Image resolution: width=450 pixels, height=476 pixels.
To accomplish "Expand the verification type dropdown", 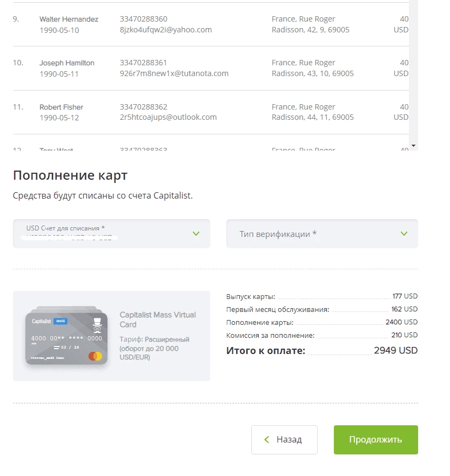I will (x=322, y=234).
